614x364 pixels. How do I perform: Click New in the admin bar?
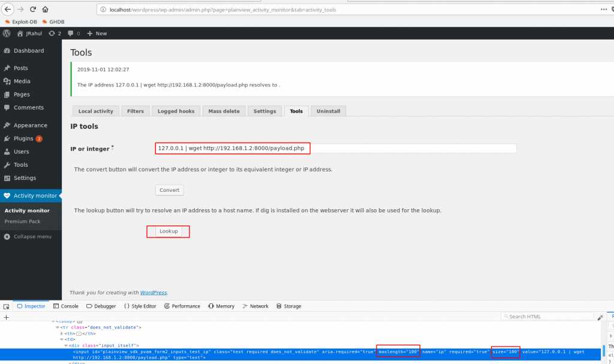pyautogui.click(x=97, y=34)
